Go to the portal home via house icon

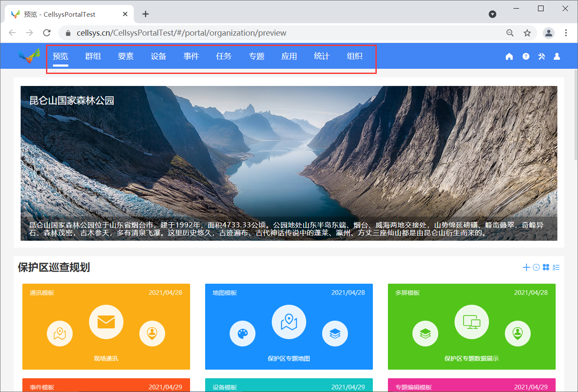pos(509,56)
